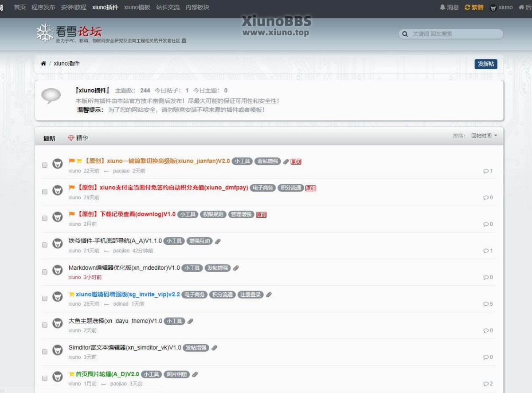Image resolution: width=532 pixels, height=393 pixels.
Task: Click paperclip icon on 大鱼主题选择 thread
Action: pyautogui.click(x=190, y=321)
